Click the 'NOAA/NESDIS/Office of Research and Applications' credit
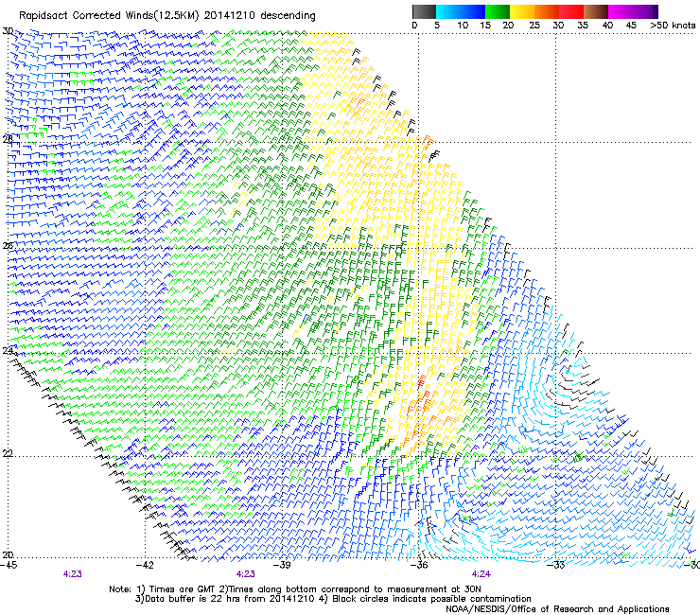 [x=557, y=609]
